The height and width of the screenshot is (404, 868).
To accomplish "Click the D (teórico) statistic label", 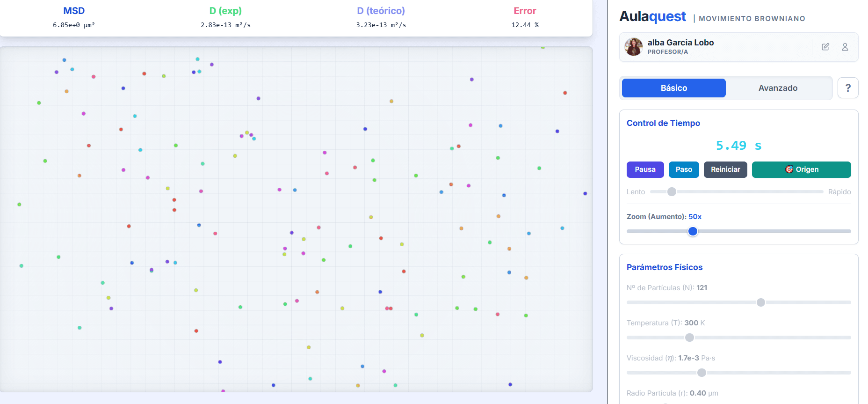I will [x=381, y=11].
